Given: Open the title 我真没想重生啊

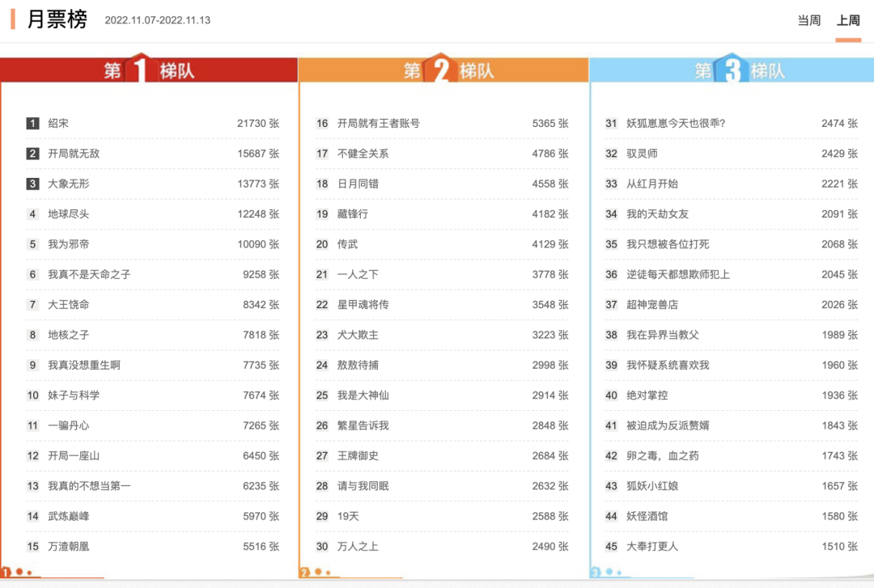Looking at the screenshot, I should [x=84, y=365].
